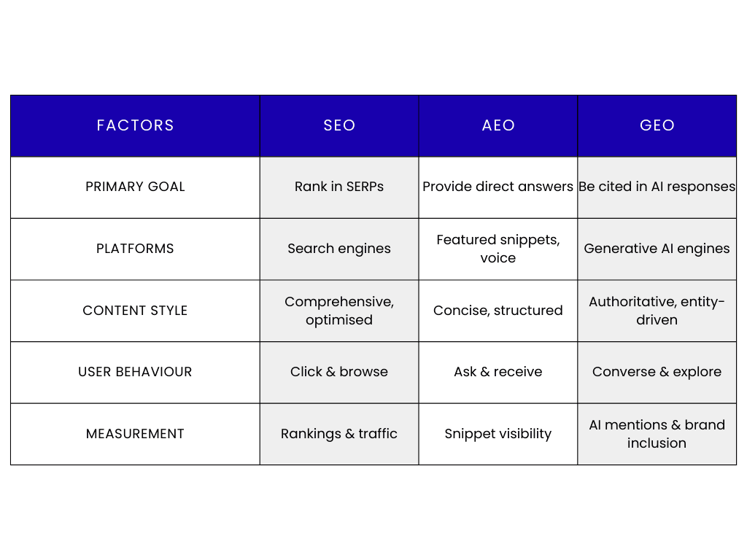
Task: Click the MEASUREMENT row label
Action: click(x=135, y=434)
